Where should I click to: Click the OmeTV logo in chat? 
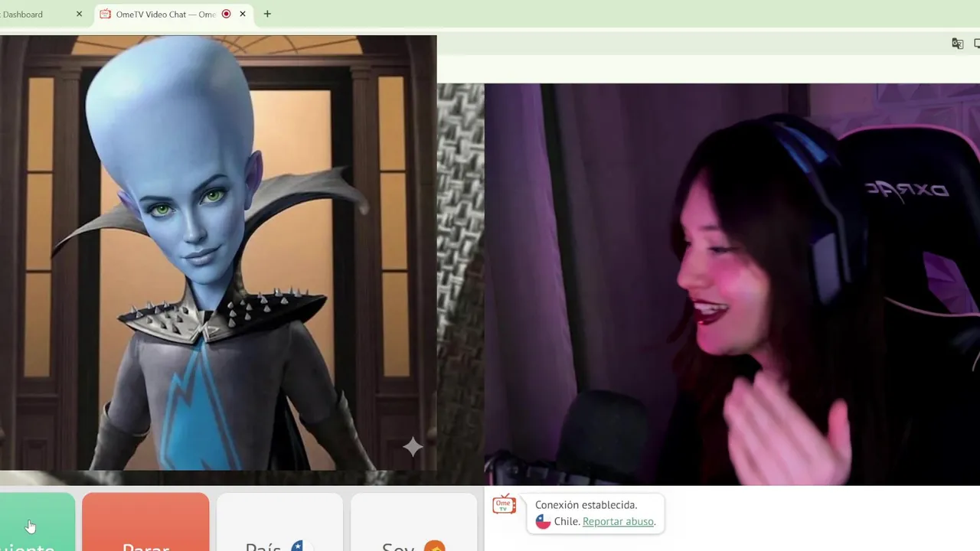(504, 504)
